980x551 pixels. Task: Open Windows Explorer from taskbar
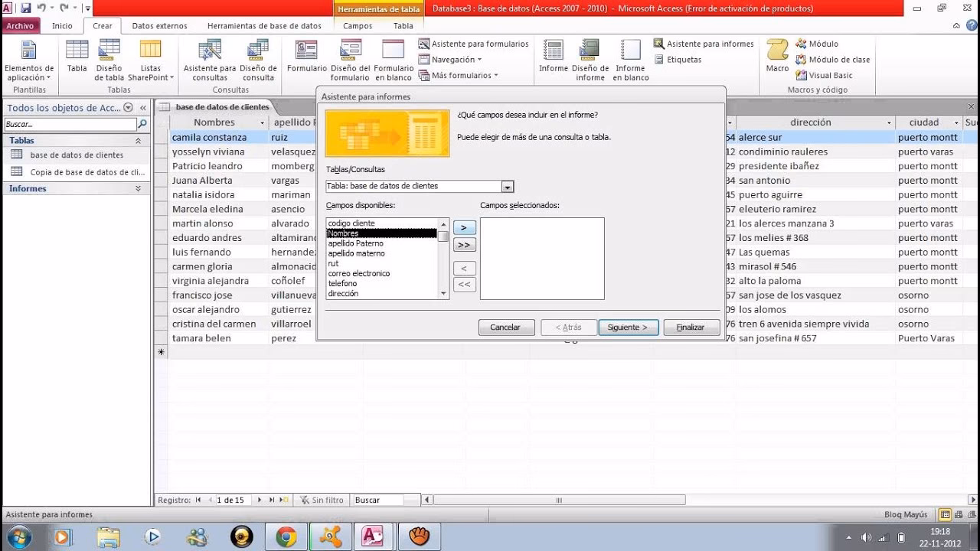point(109,536)
